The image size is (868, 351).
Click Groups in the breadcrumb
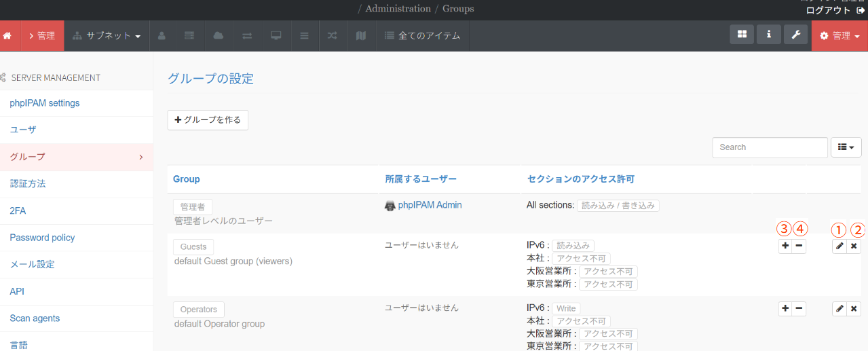coord(458,9)
